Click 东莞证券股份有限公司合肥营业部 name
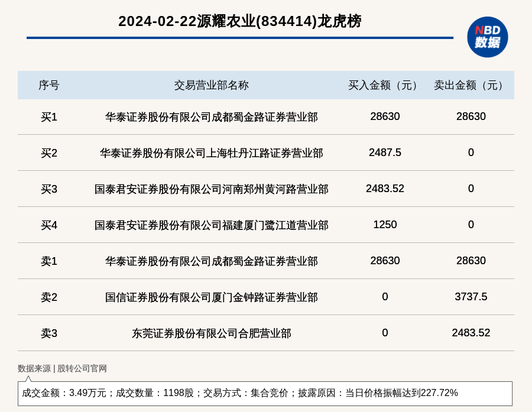The image size is (532, 412). [x=212, y=333]
